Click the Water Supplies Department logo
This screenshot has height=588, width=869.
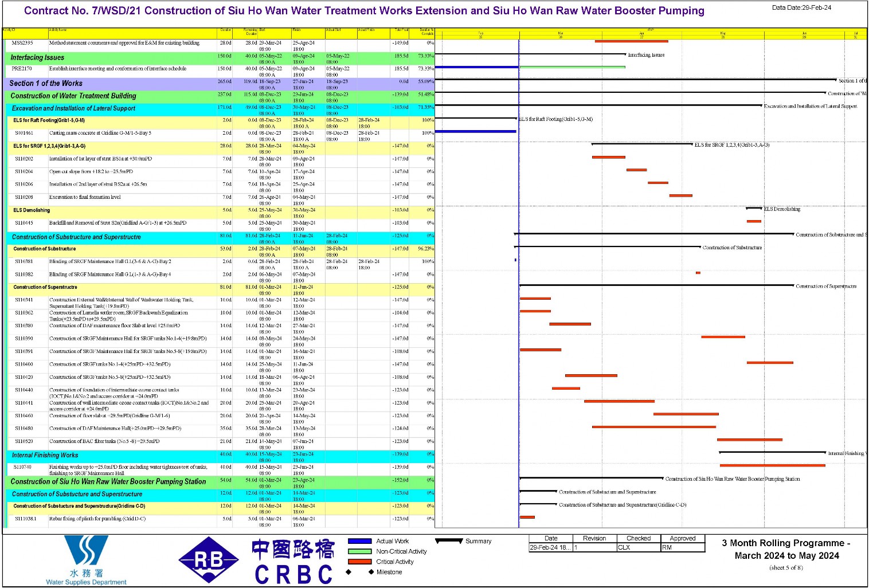(86, 560)
